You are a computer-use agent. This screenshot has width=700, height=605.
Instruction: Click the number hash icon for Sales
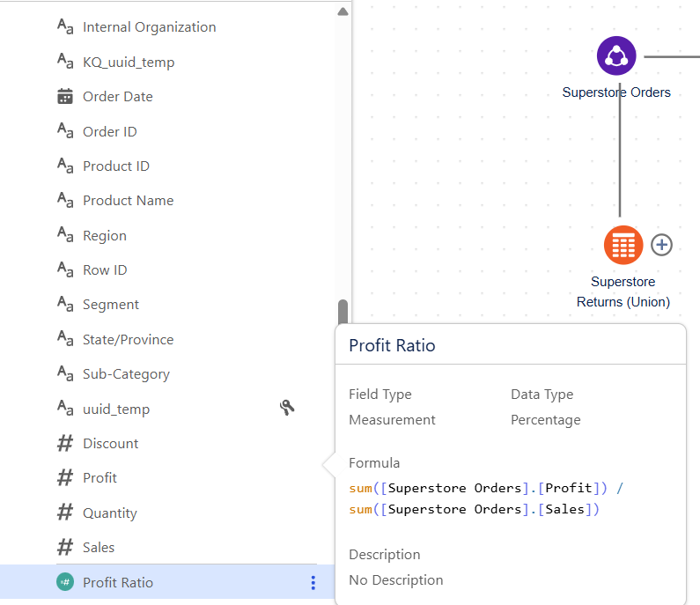pos(65,547)
